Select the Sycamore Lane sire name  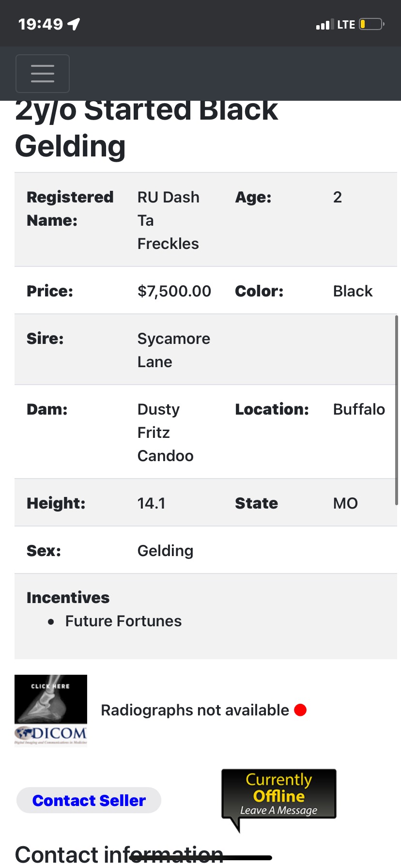pyautogui.click(x=174, y=350)
